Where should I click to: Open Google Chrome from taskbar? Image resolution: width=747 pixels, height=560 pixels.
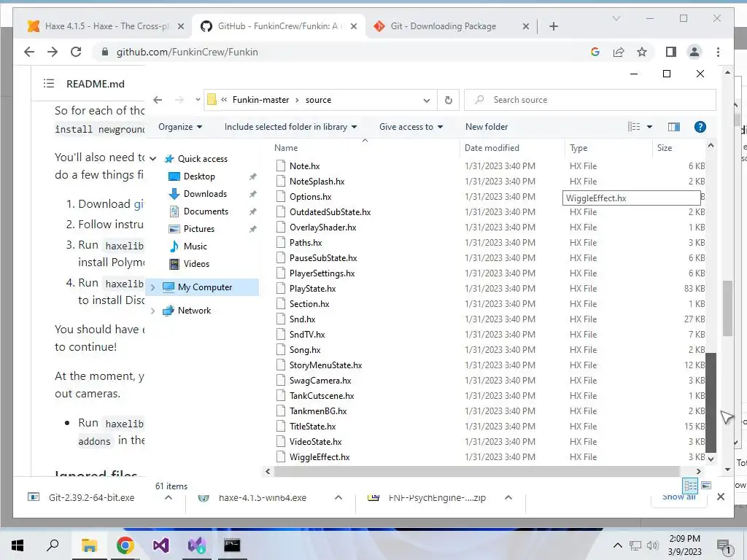pos(125,545)
